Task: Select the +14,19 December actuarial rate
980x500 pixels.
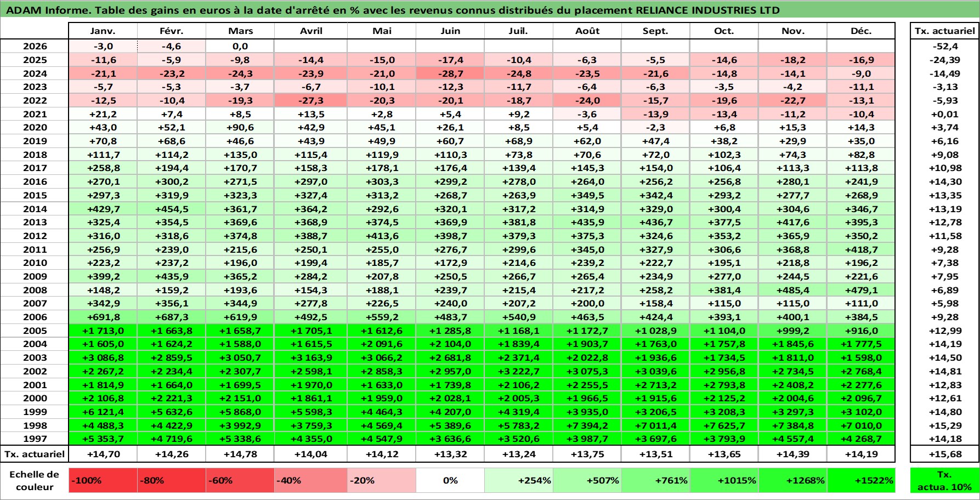Action: 861,454
